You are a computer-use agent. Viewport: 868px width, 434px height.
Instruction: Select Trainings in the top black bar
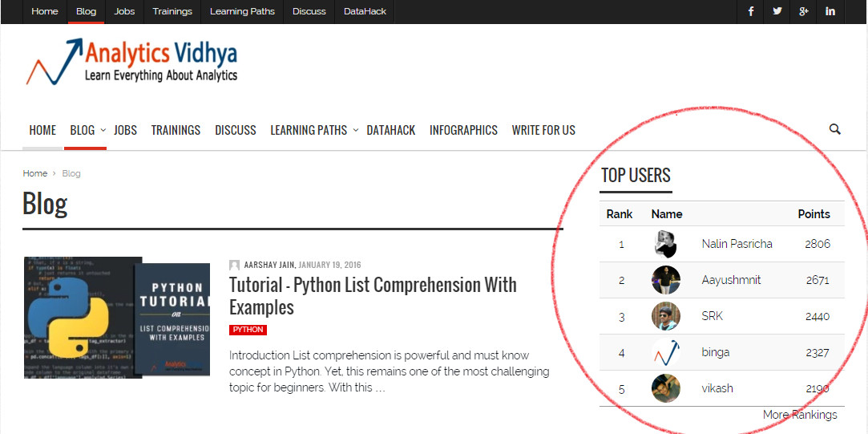coord(172,11)
